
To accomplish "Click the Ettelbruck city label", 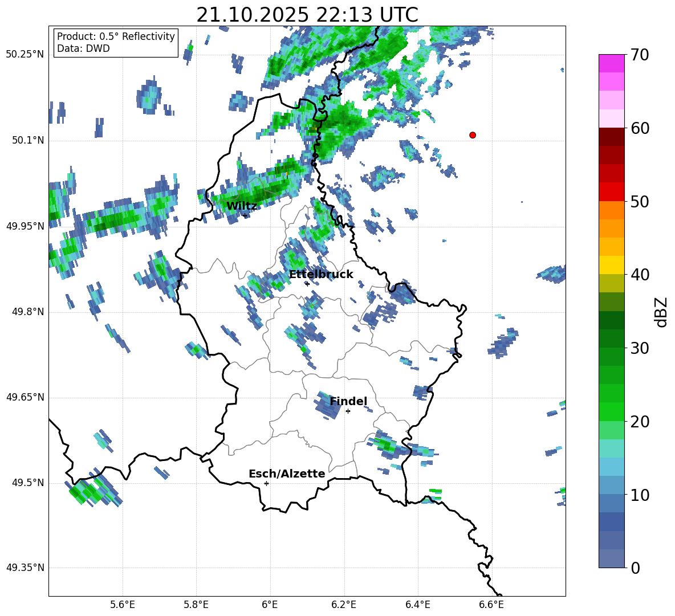I will click(x=321, y=275).
